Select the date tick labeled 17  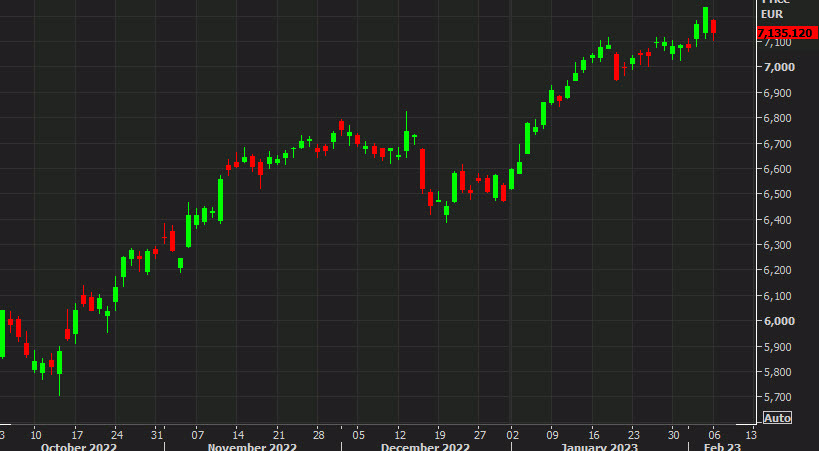click(77, 435)
